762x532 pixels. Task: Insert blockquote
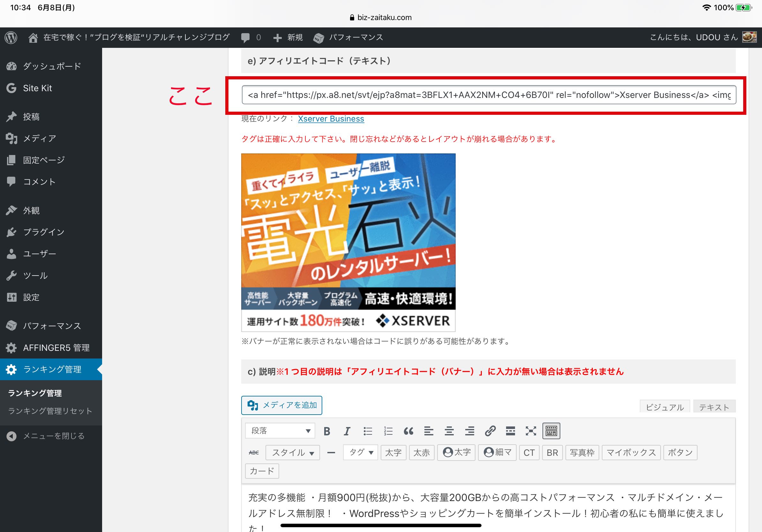pyautogui.click(x=408, y=431)
